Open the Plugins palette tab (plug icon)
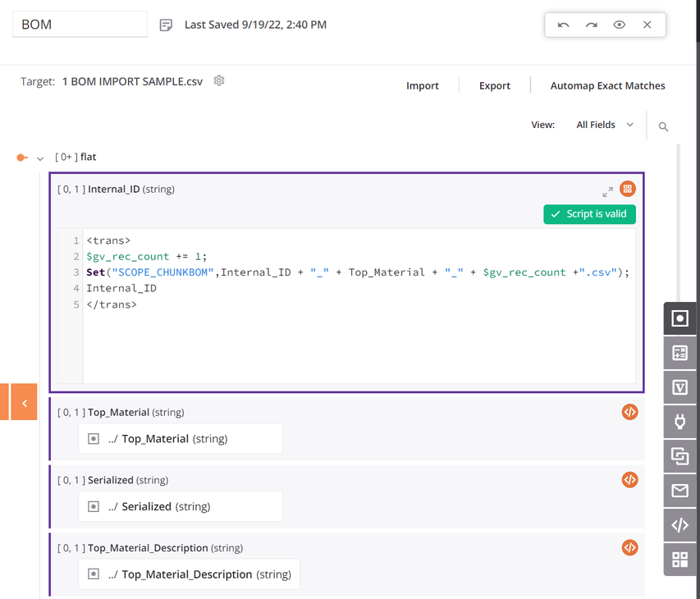Image resolution: width=700 pixels, height=599 pixels. pyautogui.click(x=679, y=422)
